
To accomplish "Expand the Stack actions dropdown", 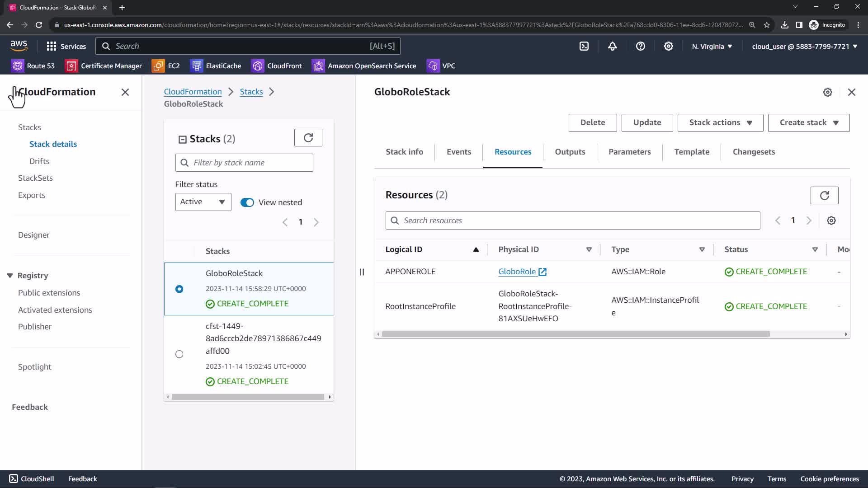I will point(720,123).
